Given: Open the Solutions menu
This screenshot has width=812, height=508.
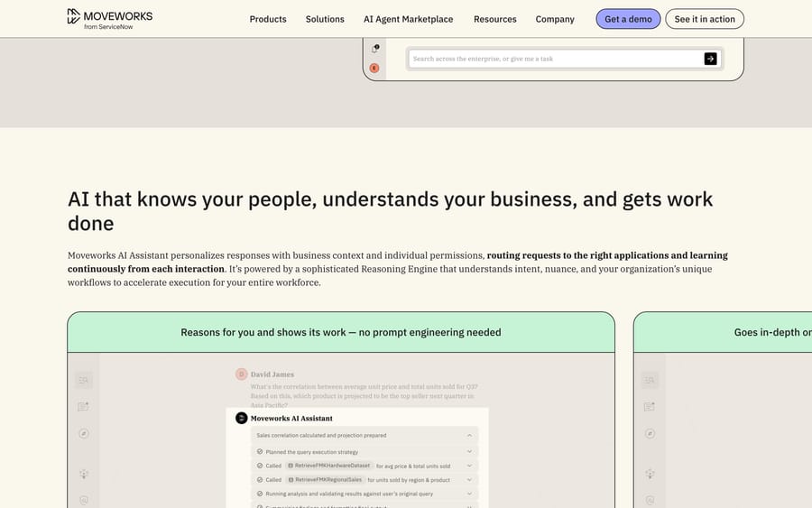Looking at the screenshot, I should coord(325,19).
